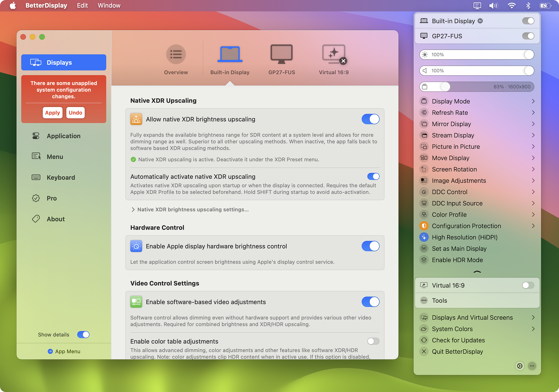Screen dimensions: 559x392
Task: Toggle Enable software-based video adjustments
Action: click(370, 302)
